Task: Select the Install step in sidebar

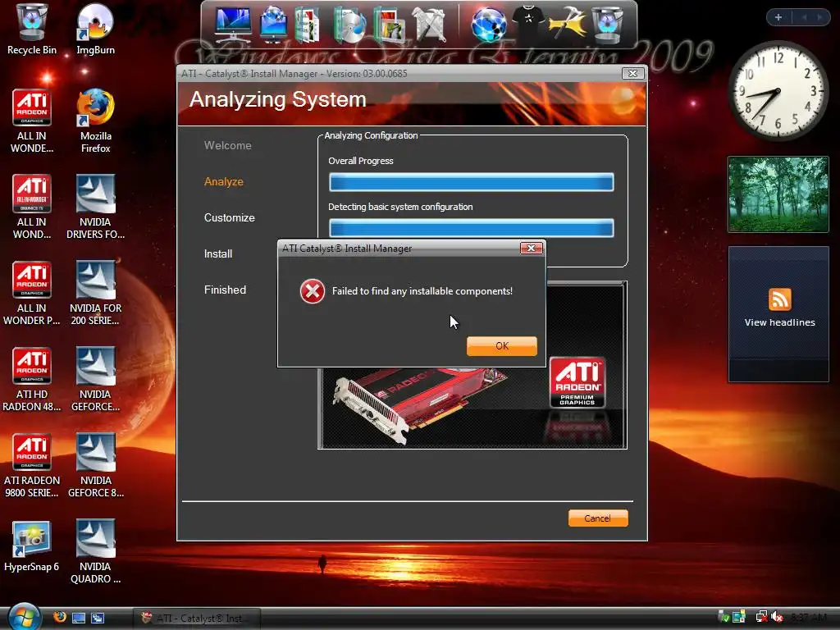Action: click(218, 254)
